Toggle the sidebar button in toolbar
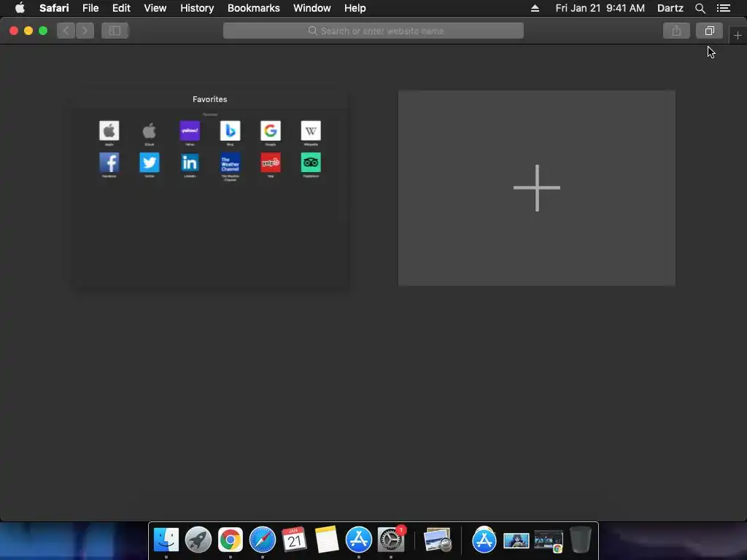The height and width of the screenshot is (560, 747). [x=115, y=31]
